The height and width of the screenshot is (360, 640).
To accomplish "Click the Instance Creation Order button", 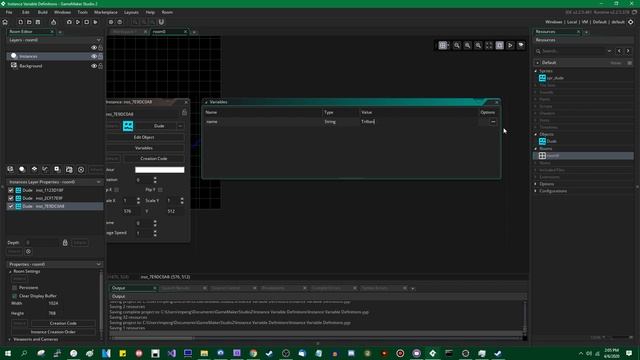I will pyautogui.click(x=53, y=332).
